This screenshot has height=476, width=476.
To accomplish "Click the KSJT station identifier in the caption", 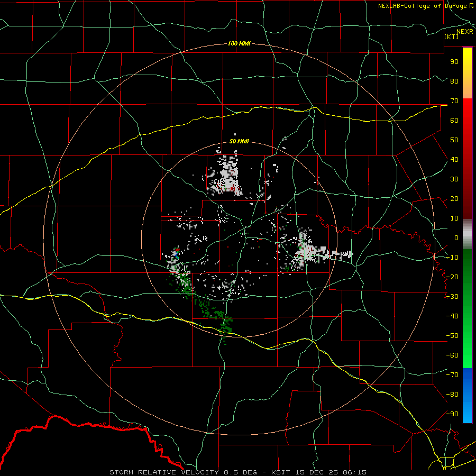I will pyautogui.click(x=280, y=472).
